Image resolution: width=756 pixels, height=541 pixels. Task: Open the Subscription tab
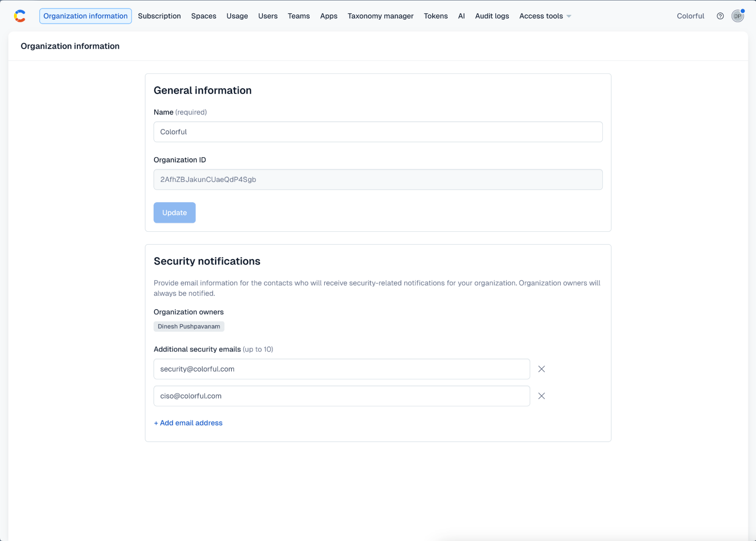pos(159,16)
